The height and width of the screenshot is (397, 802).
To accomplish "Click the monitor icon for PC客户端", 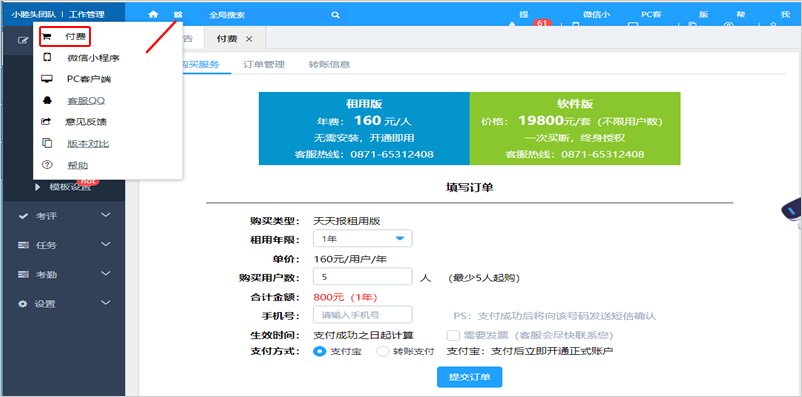I will (47, 79).
